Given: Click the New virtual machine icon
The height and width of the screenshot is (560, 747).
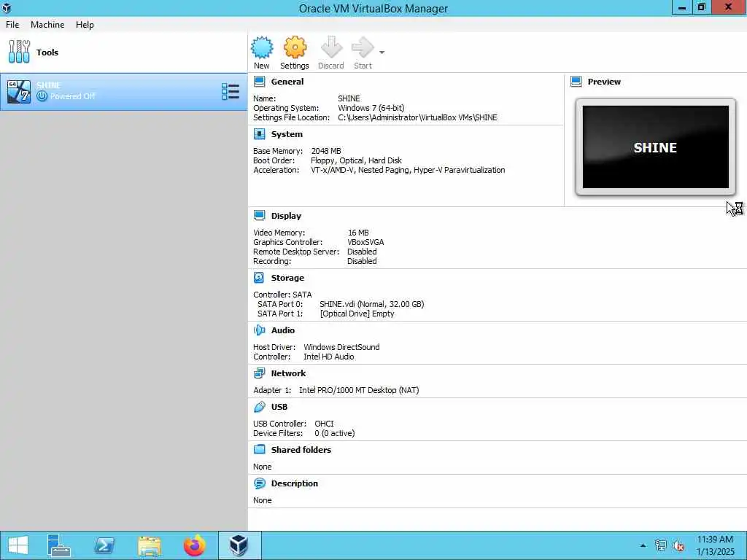Looking at the screenshot, I should coord(262,47).
